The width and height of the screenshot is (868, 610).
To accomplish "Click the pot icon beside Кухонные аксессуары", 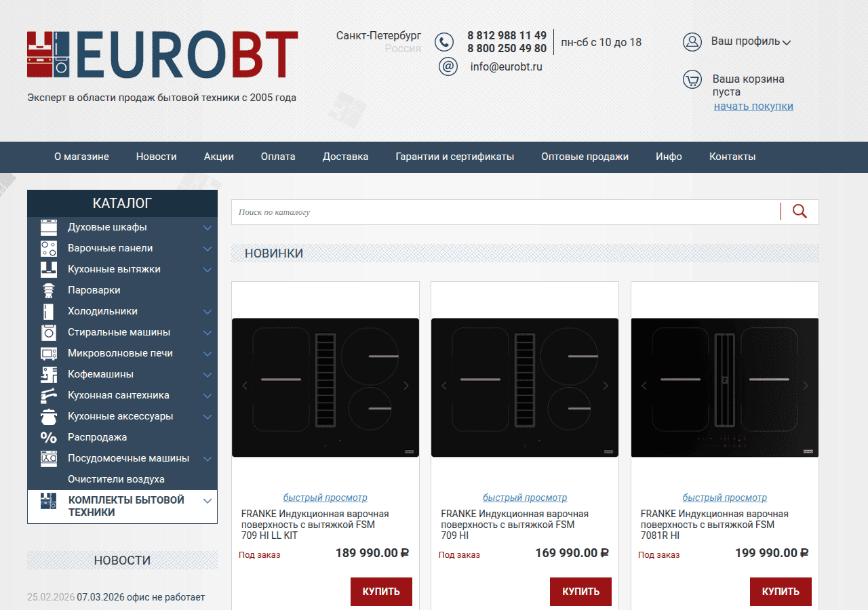I will pos(49,416).
